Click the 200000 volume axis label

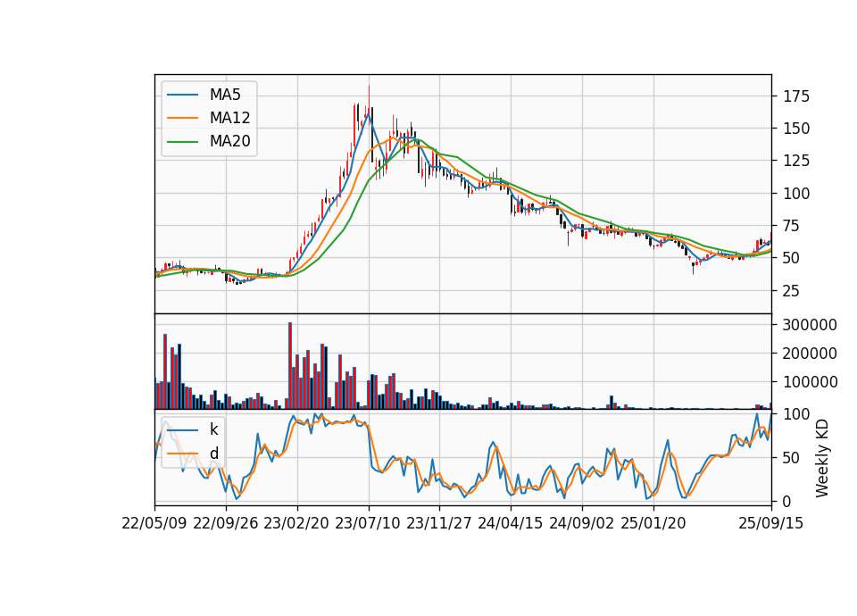[810, 354]
